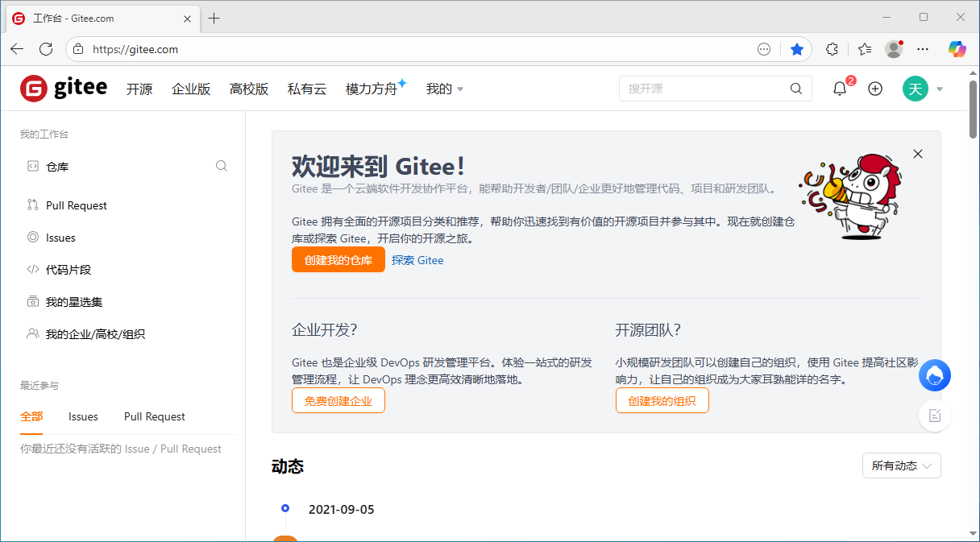The width and height of the screenshot is (980, 542).
Task: Click the page vertical scrollbar
Action: 974,109
